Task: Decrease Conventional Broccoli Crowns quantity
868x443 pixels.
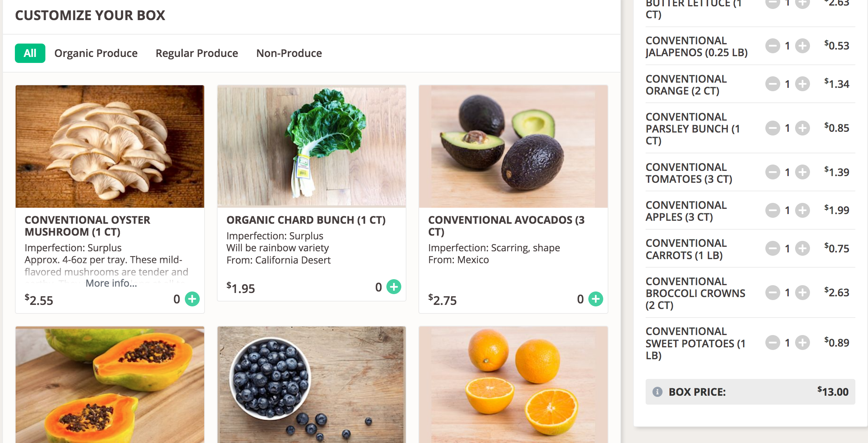Action: 772,293
